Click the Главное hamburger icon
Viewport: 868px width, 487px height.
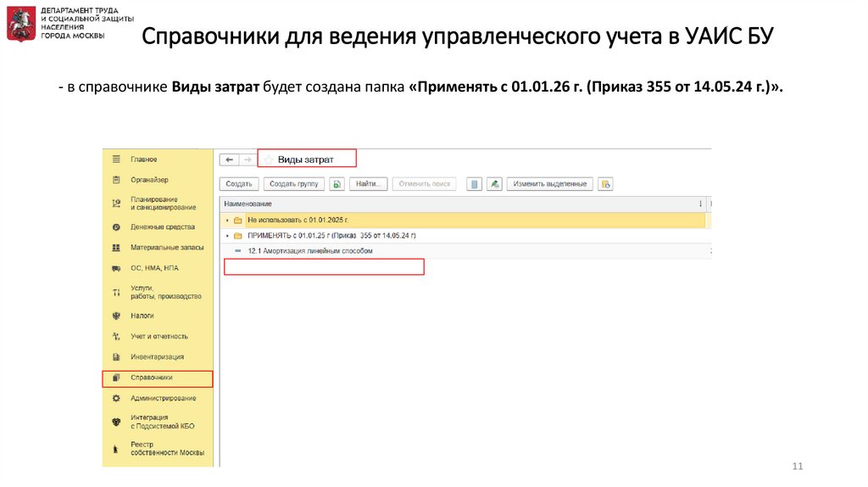(116, 159)
